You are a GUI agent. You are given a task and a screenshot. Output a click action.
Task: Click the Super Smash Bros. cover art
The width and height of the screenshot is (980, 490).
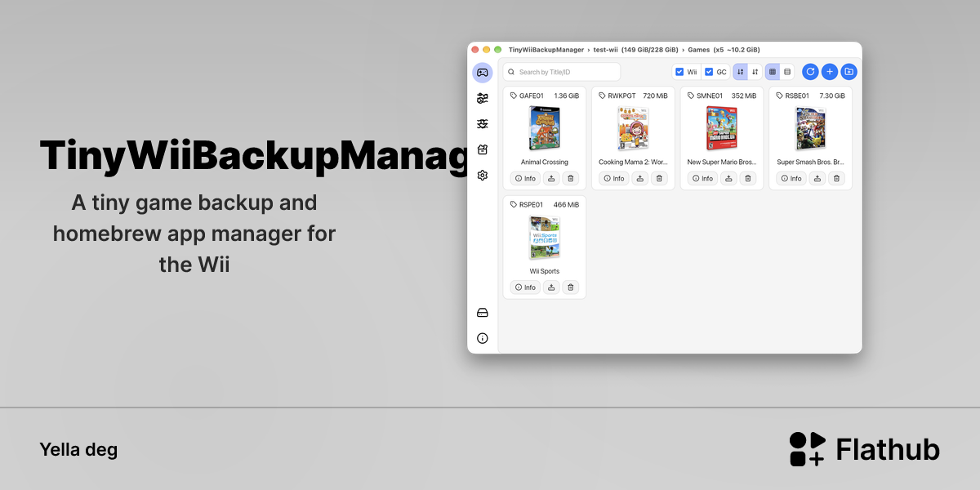pyautogui.click(x=811, y=128)
